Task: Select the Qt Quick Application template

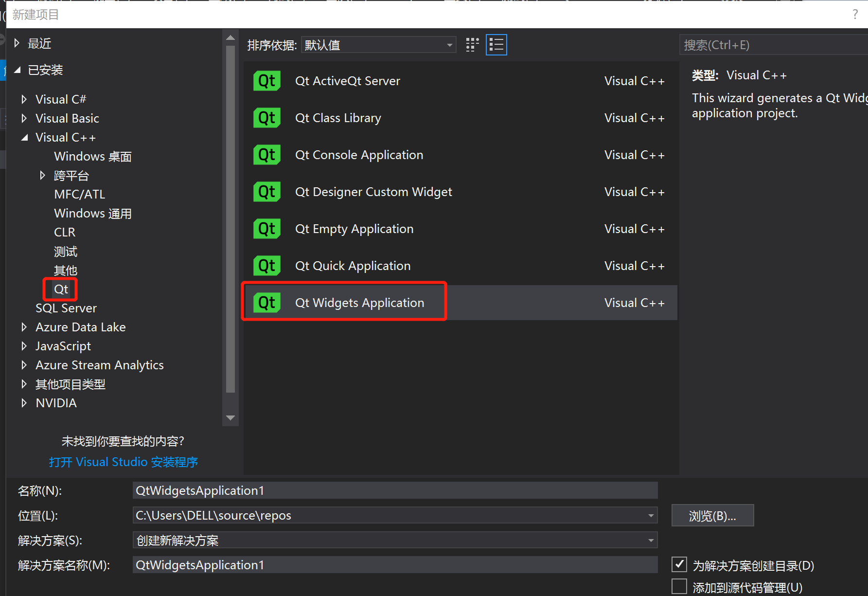Action: pyautogui.click(x=353, y=266)
